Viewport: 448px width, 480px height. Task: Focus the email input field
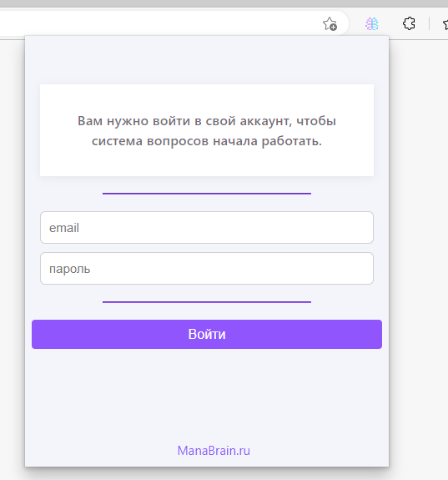tap(207, 227)
